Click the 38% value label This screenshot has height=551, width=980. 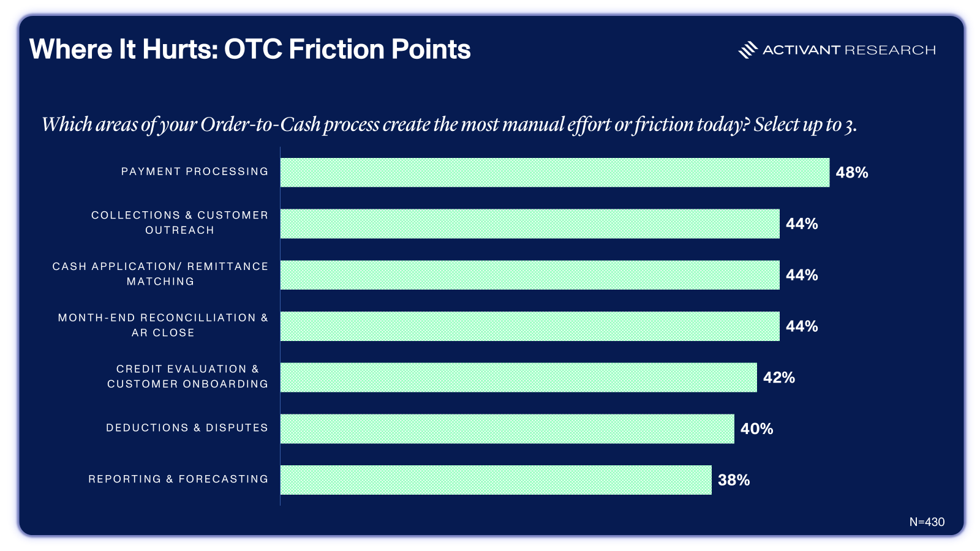[x=734, y=480]
